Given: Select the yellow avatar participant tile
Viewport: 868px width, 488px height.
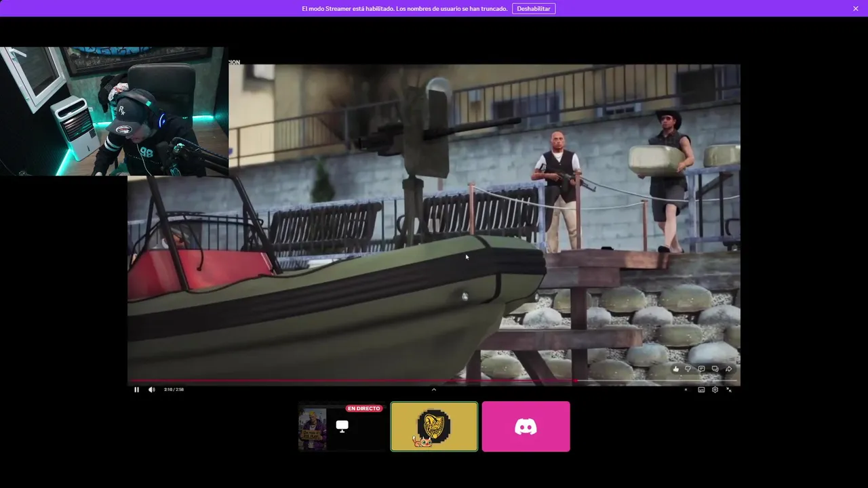Looking at the screenshot, I should click(434, 426).
